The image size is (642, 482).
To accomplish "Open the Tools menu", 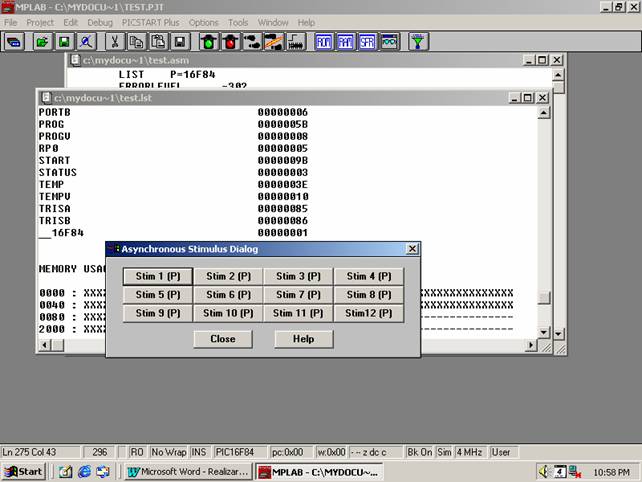I will pos(238,23).
